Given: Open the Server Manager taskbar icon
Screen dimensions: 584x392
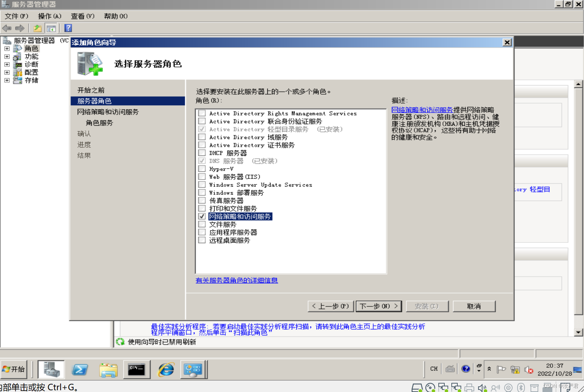Looking at the screenshot, I should click(x=51, y=369).
